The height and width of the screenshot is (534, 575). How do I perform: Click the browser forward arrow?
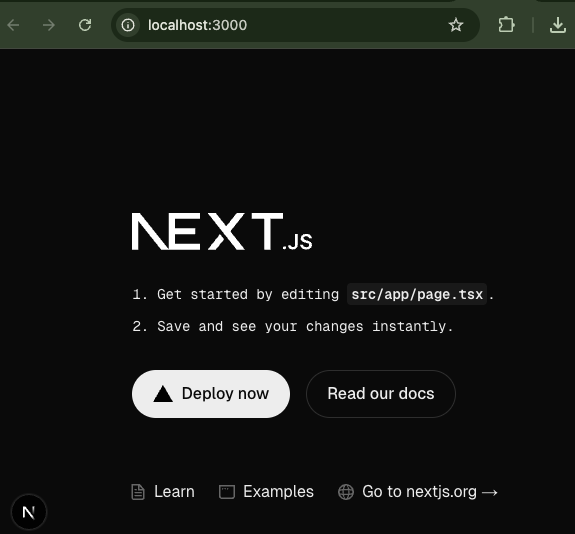tap(49, 25)
